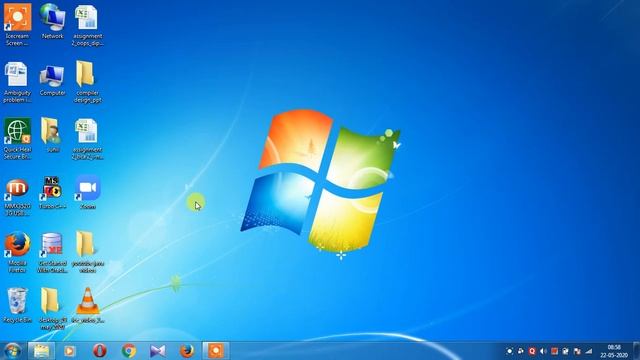Image resolution: width=640 pixels, height=360 pixels.
Task: Launch the Zoom desktop shortcut
Action: point(87,193)
